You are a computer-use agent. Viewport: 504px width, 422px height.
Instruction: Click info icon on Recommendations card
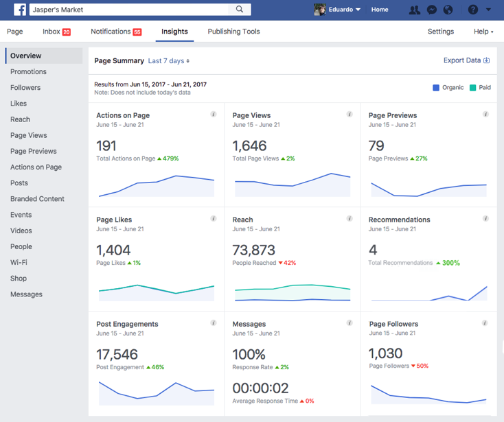click(x=485, y=219)
